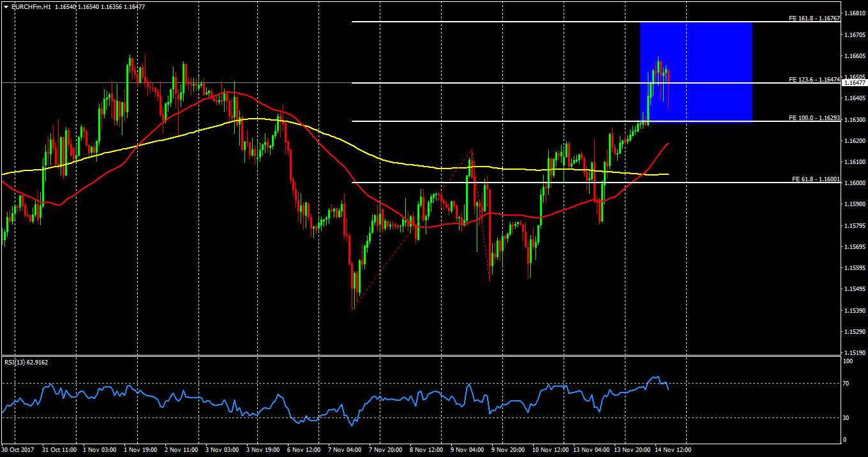Click the FE 61.8 - 1.16001 level label
The image size is (868, 457).
pyautogui.click(x=815, y=179)
